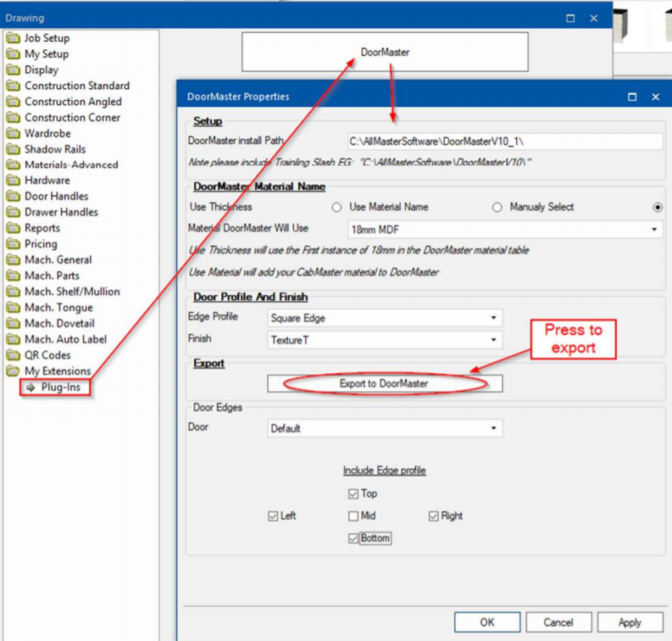This screenshot has height=641, width=672.
Task: Click the Mach. Auto Label folder icon
Action: pos(14,339)
